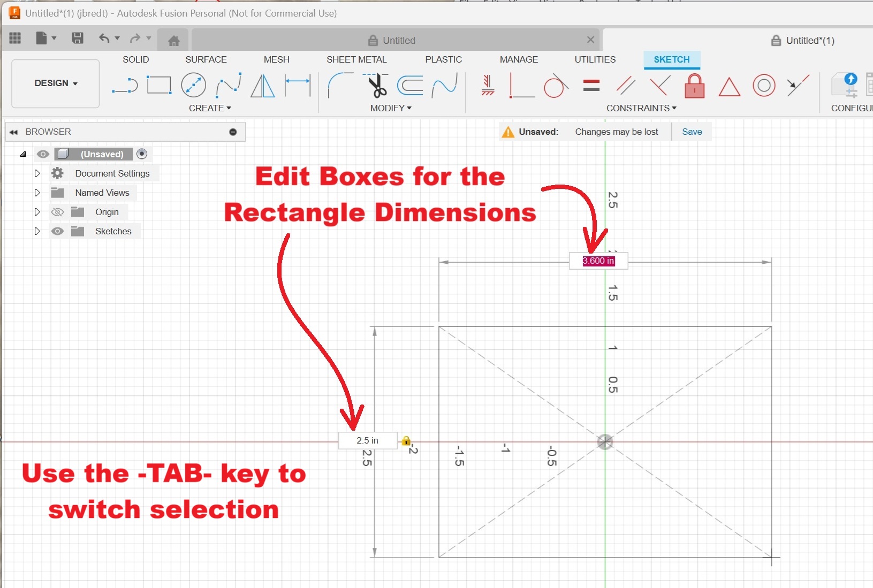Apply the Fix/Unfix lock constraint
This screenshot has height=588, width=873.
pos(694,86)
